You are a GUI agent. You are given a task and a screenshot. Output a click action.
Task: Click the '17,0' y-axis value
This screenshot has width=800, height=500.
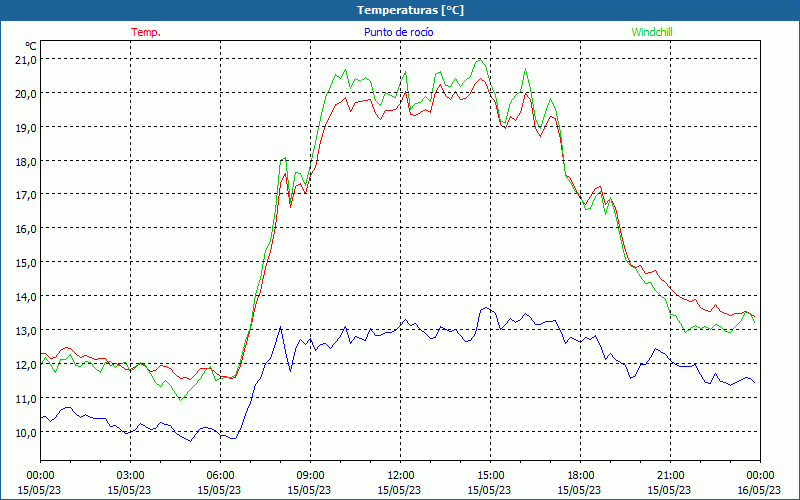(x=26, y=195)
